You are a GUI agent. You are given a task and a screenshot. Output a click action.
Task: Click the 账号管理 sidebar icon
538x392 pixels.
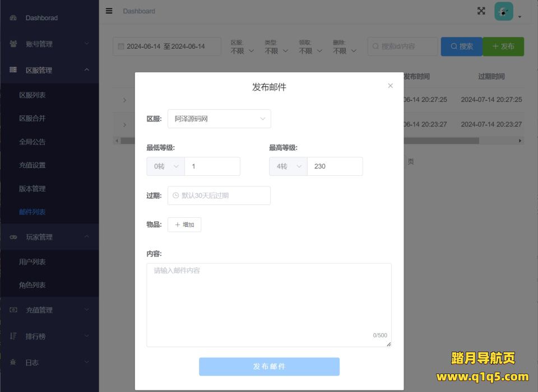coord(13,44)
